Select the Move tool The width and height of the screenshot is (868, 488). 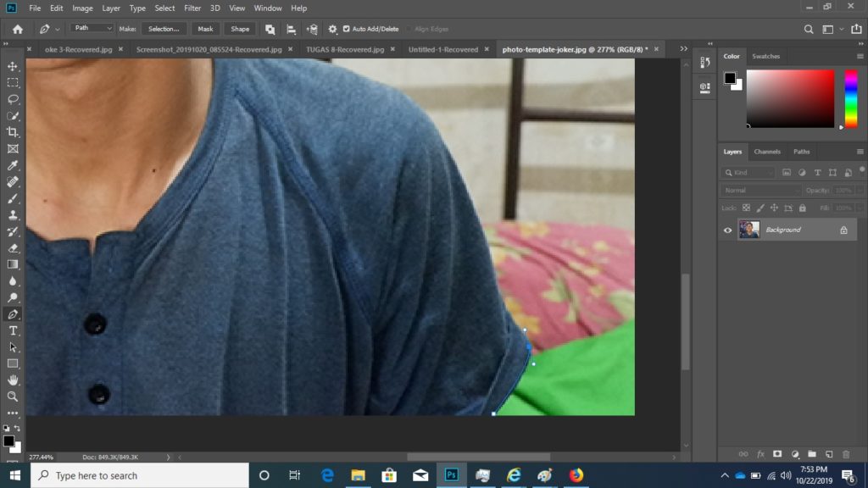pyautogui.click(x=13, y=66)
